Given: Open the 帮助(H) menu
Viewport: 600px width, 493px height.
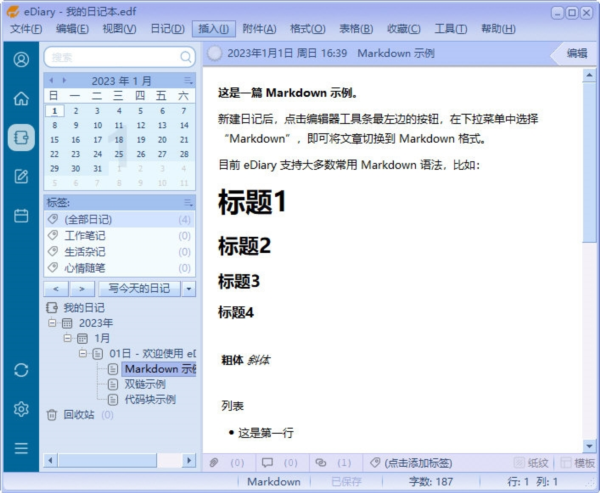Looking at the screenshot, I should [x=498, y=29].
